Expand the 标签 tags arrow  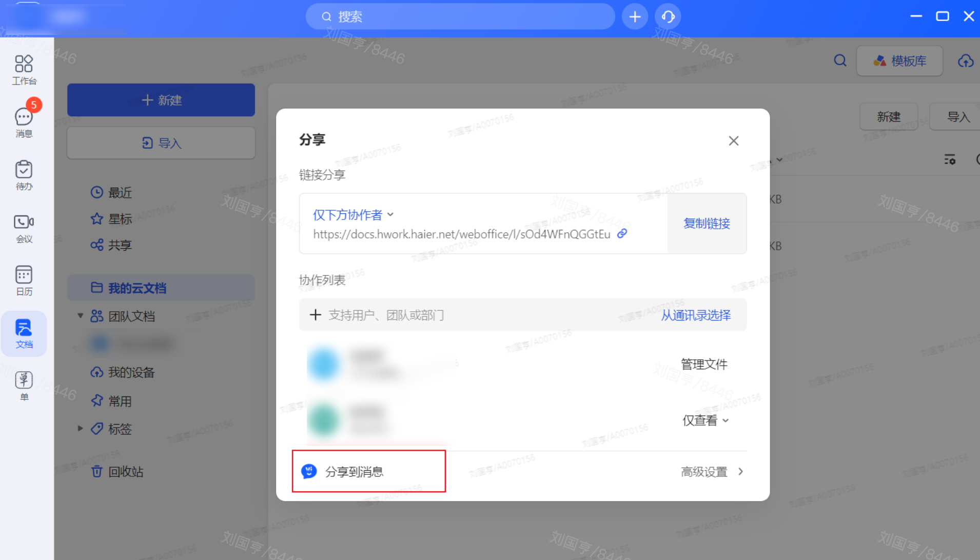pos(80,428)
